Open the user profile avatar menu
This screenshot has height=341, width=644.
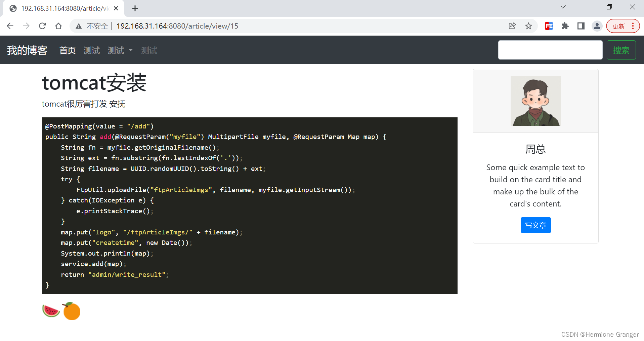(x=597, y=26)
